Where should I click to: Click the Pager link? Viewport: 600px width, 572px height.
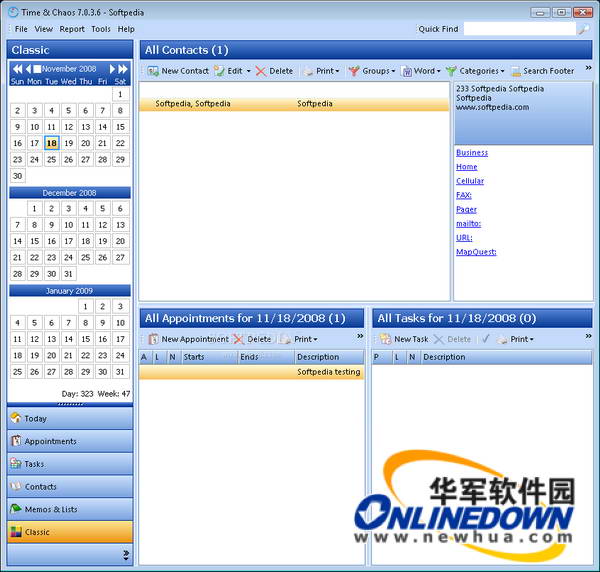click(x=466, y=209)
